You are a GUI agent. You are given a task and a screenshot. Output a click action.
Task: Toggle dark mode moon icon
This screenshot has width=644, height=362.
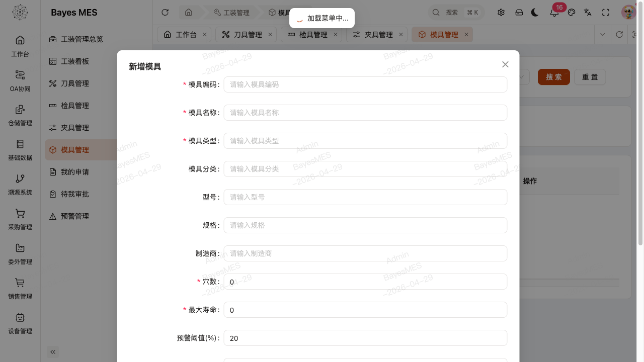(x=535, y=13)
